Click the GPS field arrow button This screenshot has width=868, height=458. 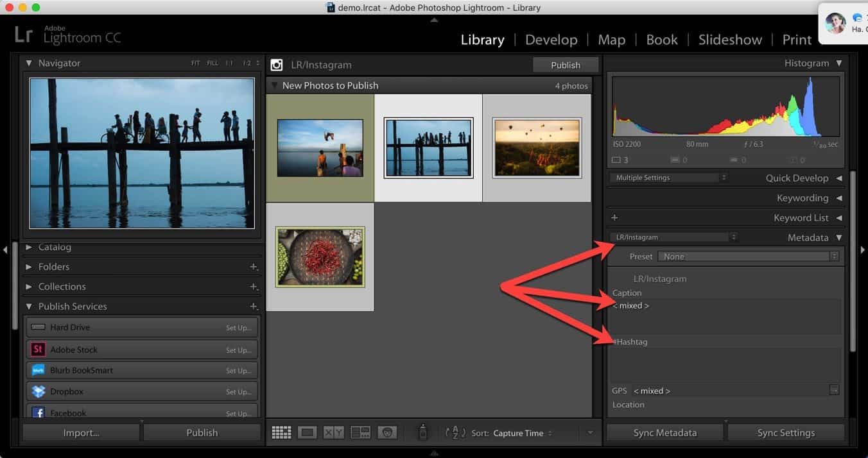click(x=834, y=390)
